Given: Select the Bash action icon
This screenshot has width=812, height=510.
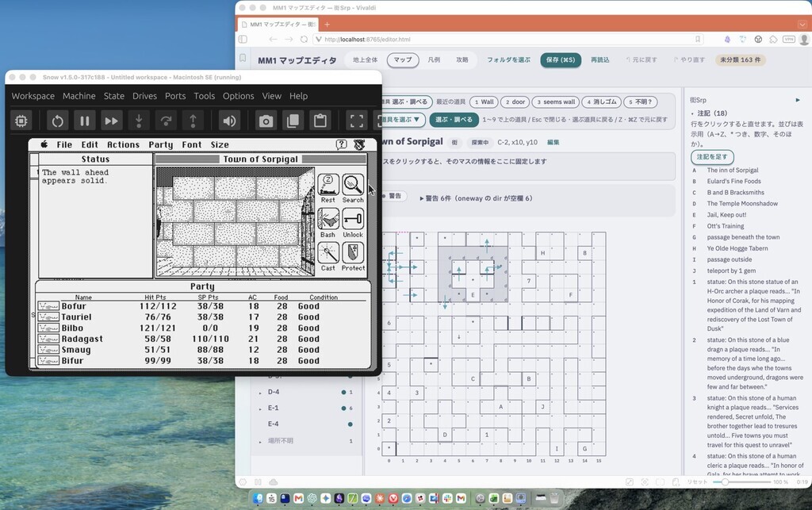Looking at the screenshot, I should tap(328, 219).
